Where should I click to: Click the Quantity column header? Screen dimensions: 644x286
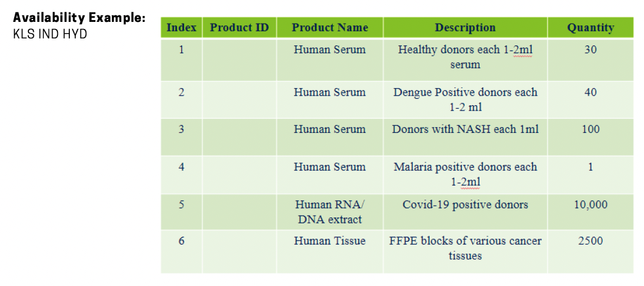coord(590,28)
